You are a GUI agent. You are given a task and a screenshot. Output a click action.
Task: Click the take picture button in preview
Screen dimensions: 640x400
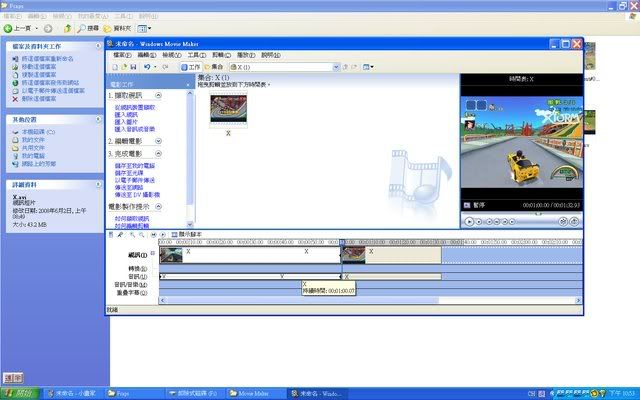click(573, 220)
